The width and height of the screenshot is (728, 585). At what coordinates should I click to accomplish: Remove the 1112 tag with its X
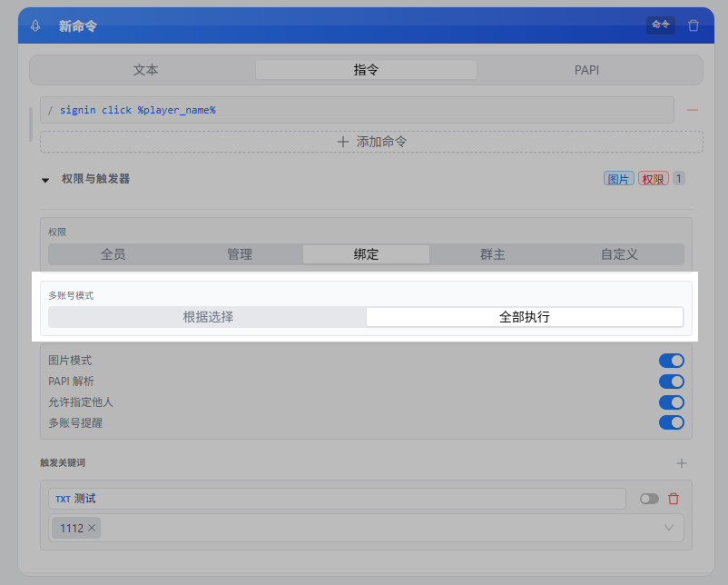92,528
